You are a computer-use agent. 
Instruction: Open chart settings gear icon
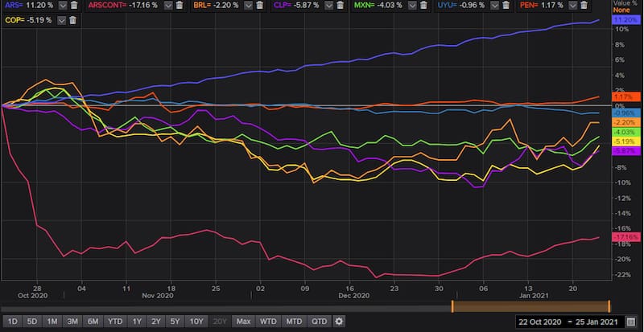(339, 322)
